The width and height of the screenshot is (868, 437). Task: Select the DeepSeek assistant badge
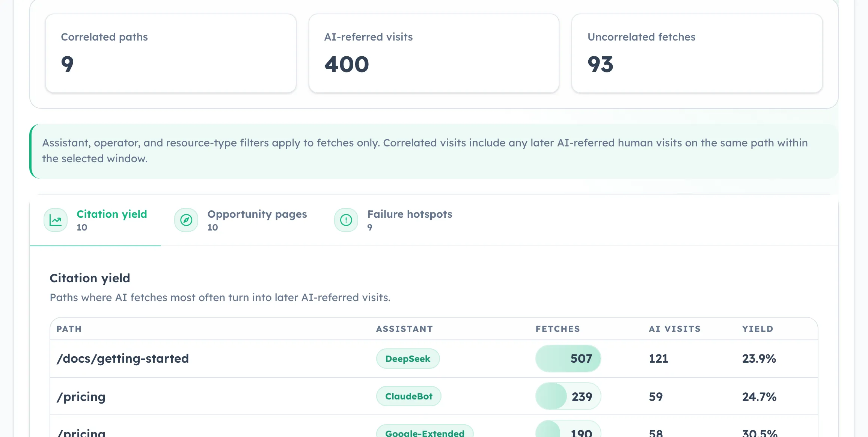(x=408, y=359)
